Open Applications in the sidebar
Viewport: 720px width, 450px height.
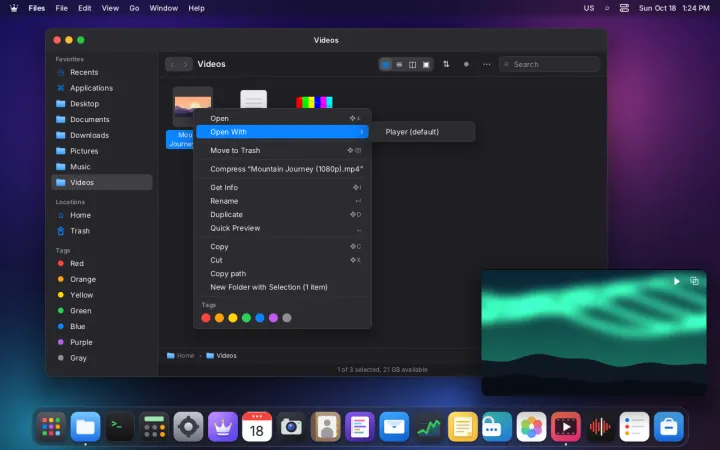[101, 88]
